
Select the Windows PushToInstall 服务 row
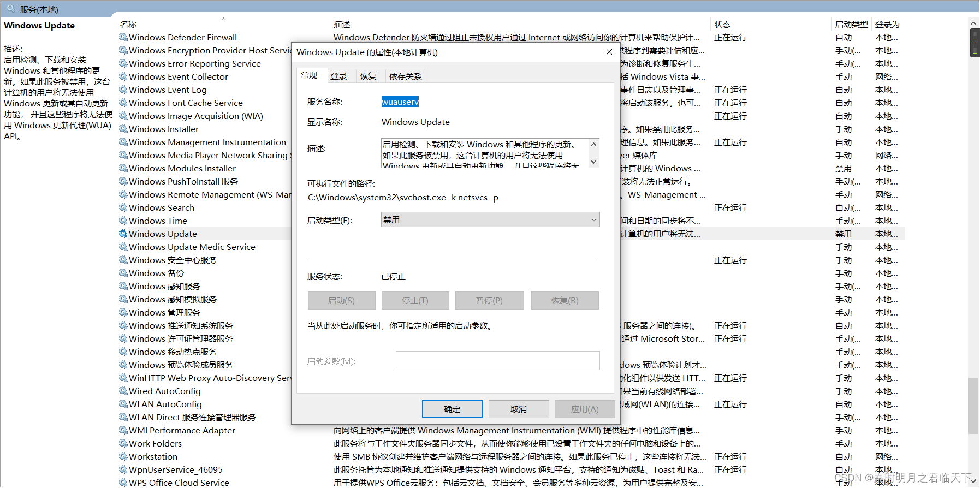(183, 181)
